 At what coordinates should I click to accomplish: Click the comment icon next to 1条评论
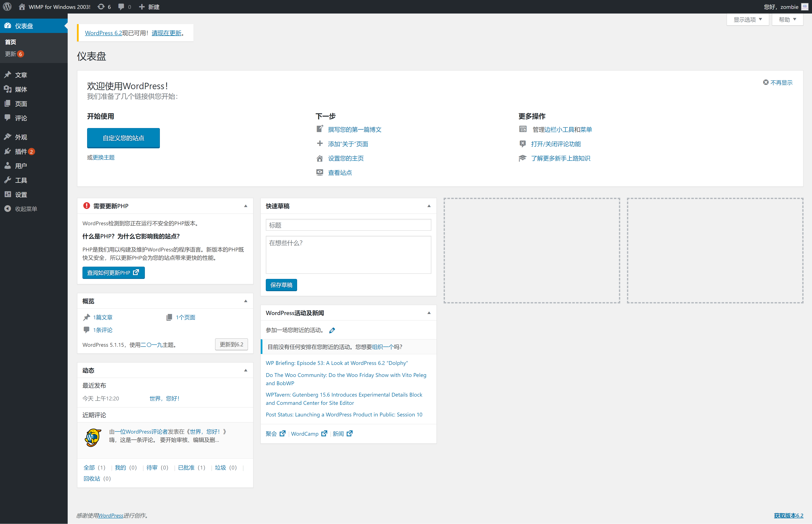(86, 330)
